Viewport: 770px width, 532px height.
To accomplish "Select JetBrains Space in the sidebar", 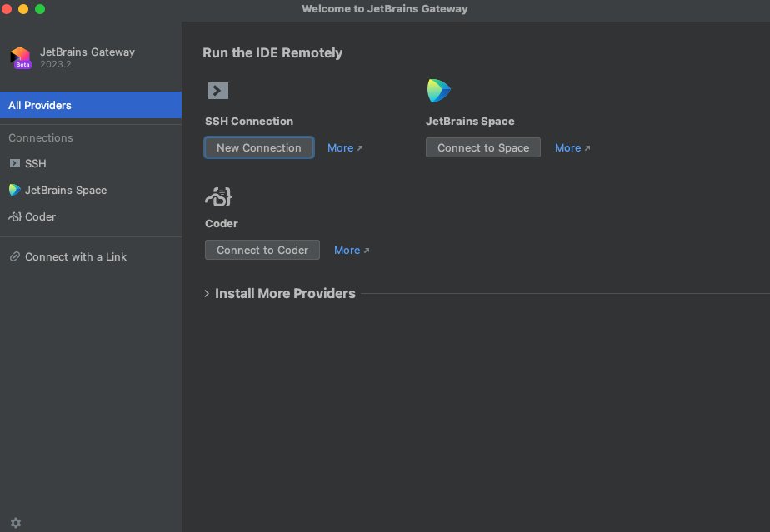I will click(x=65, y=190).
